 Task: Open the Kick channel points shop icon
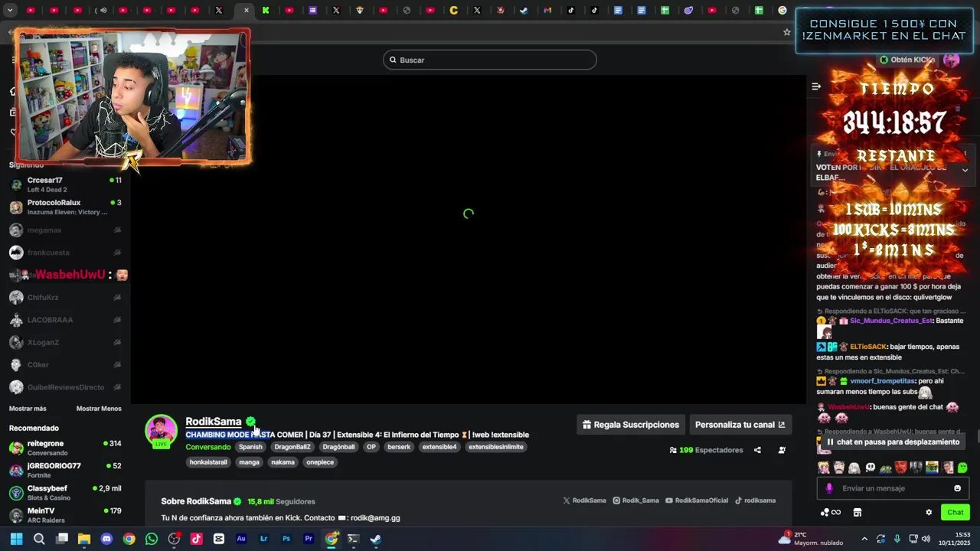pos(857,513)
